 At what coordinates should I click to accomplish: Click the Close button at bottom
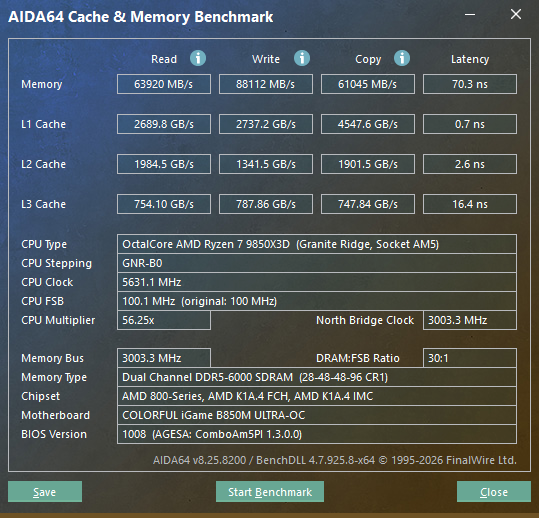pos(494,492)
